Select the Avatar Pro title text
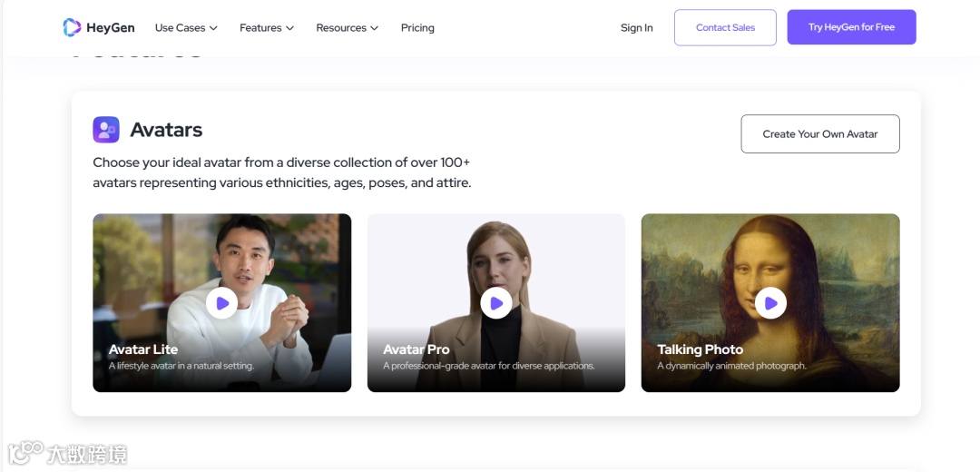 pyautogui.click(x=416, y=349)
